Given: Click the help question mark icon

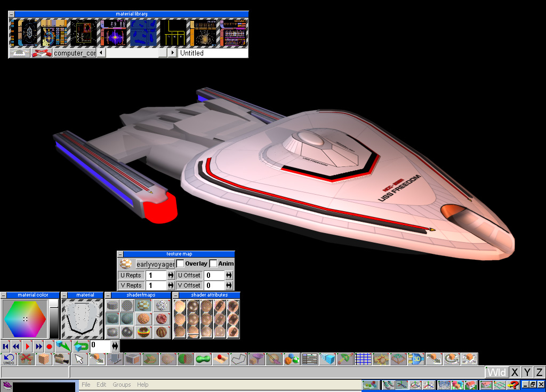Looking at the screenshot, I should (513, 385).
